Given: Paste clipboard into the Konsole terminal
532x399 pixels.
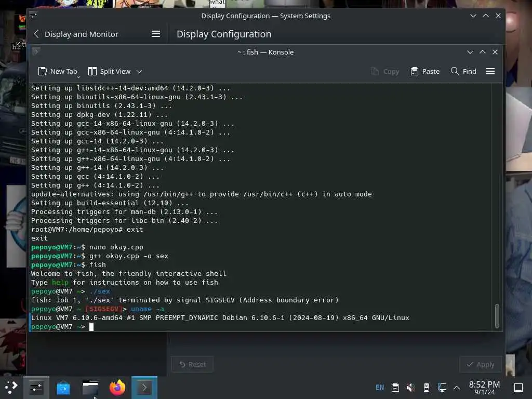Looking at the screenshot, I should pyautogui.click(x=425, y=71).
